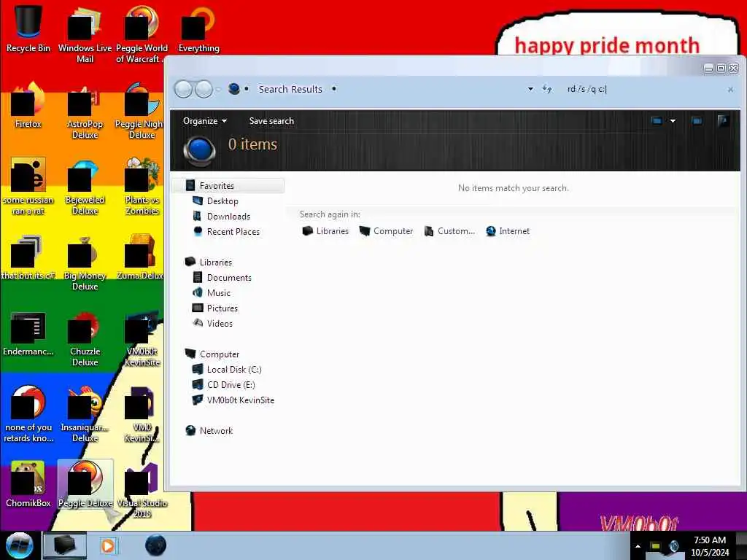Screen dimensions: 747x560
Task: Click into the search box text
Action: 587,89
